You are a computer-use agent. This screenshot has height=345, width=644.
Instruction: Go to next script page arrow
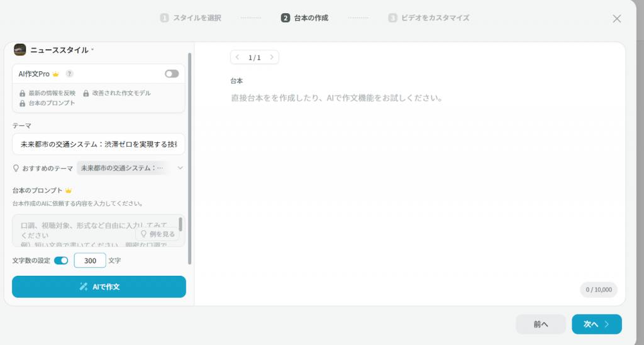[271, 57]
